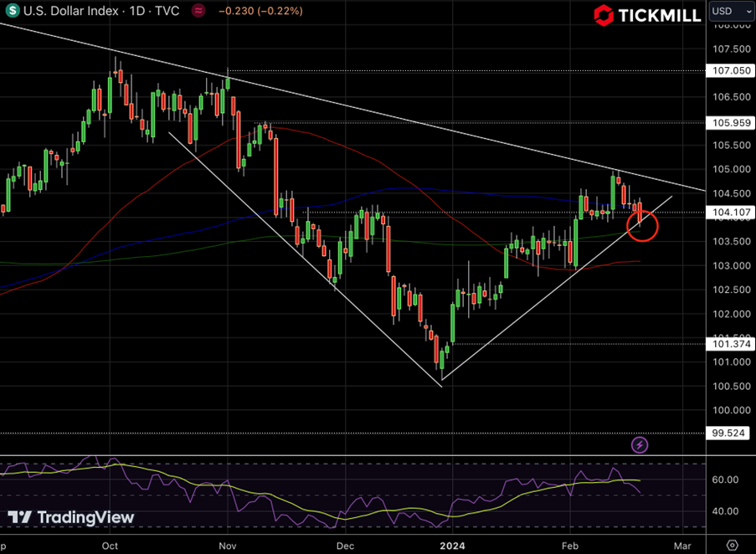756x554 pixels.
Task: Click the green U.S. Dollar Index symbol icon
Action: tap(12, 11)
